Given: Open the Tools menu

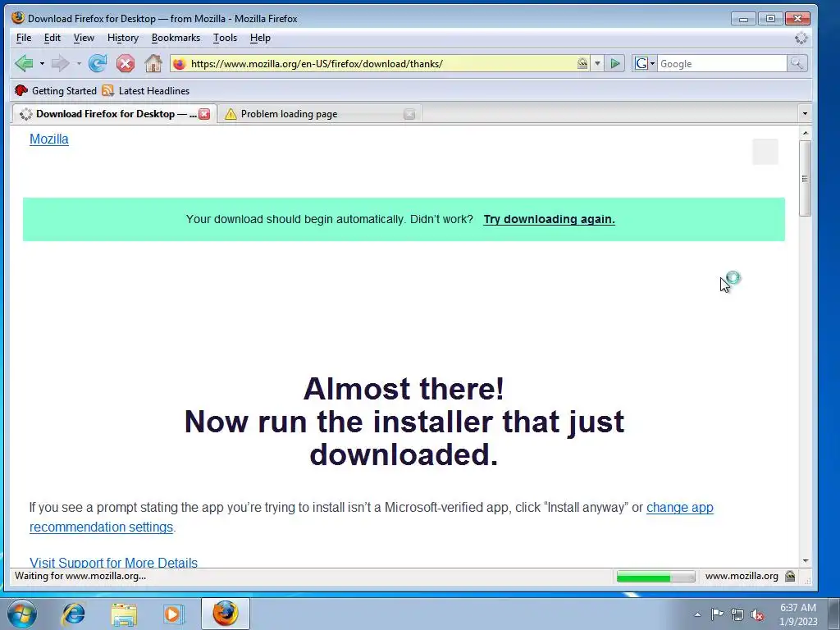Looking at the screenshot, I should tap(225, 38).
